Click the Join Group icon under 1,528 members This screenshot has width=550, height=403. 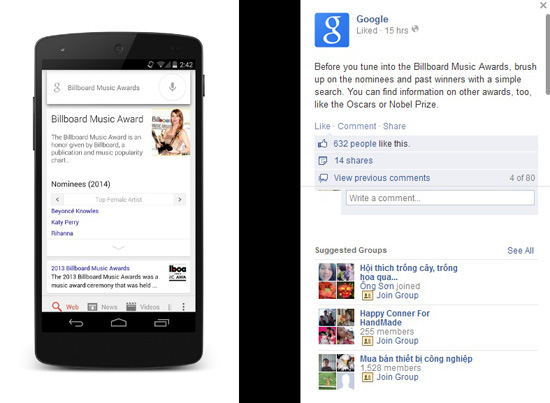tap(367, 377)
